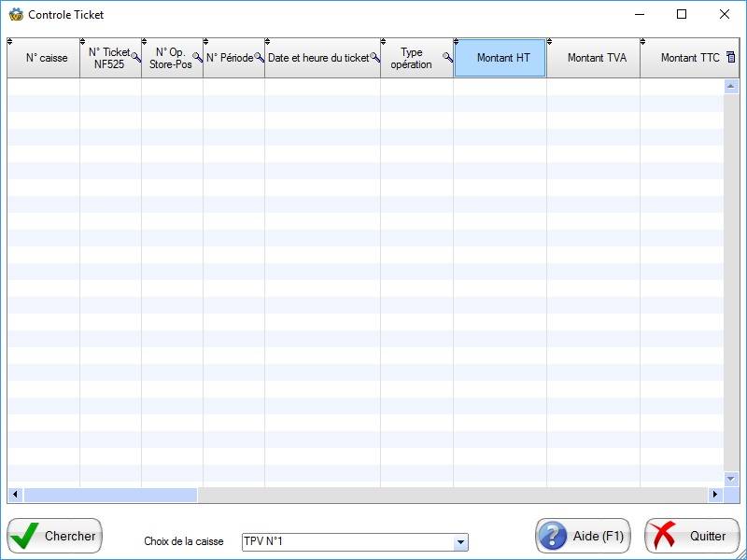Sort by the Montant HT column header
Viewport: 747px width, 560px height.
point(502,58)
